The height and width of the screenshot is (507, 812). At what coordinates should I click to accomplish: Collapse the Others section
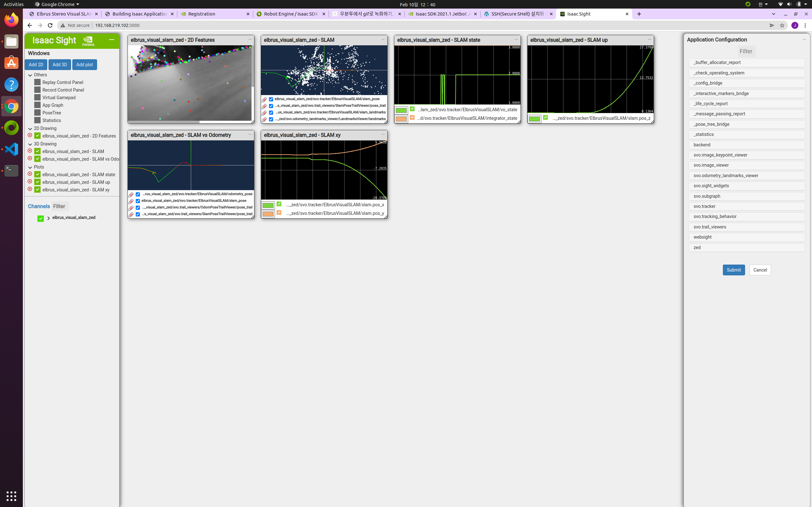30,75
